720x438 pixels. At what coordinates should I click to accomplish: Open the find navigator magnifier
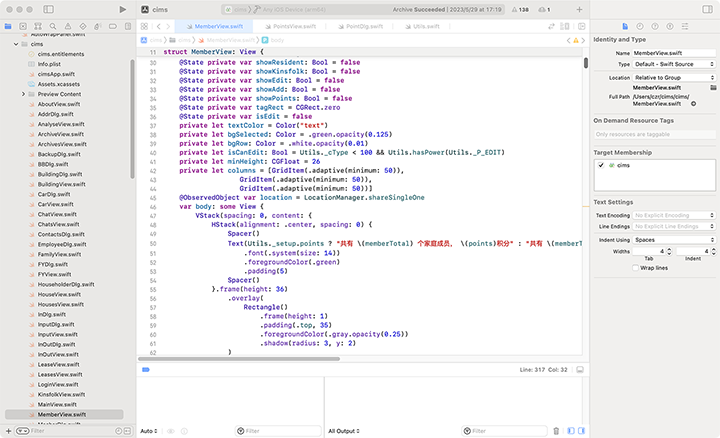pyautogui.click(x=53, y=26)
